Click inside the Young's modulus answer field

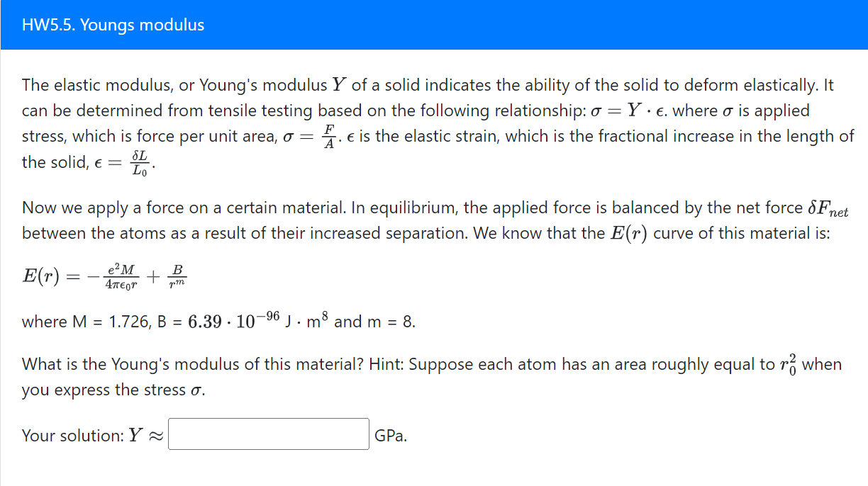(267, 434)
